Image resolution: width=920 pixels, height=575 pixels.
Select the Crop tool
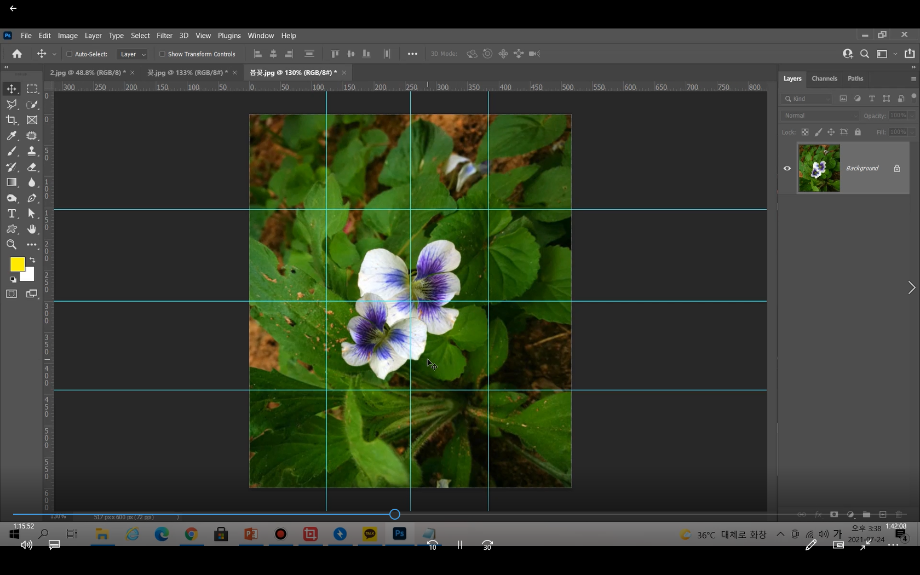(12, 120)
